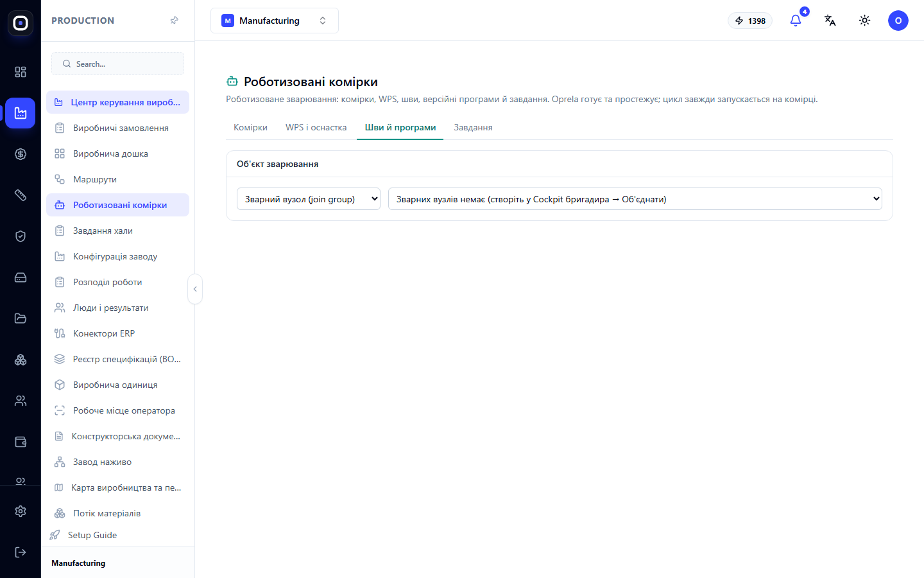Open Завод наживо in sidebar
Screen dimensions: 924x578
[118, 462]
